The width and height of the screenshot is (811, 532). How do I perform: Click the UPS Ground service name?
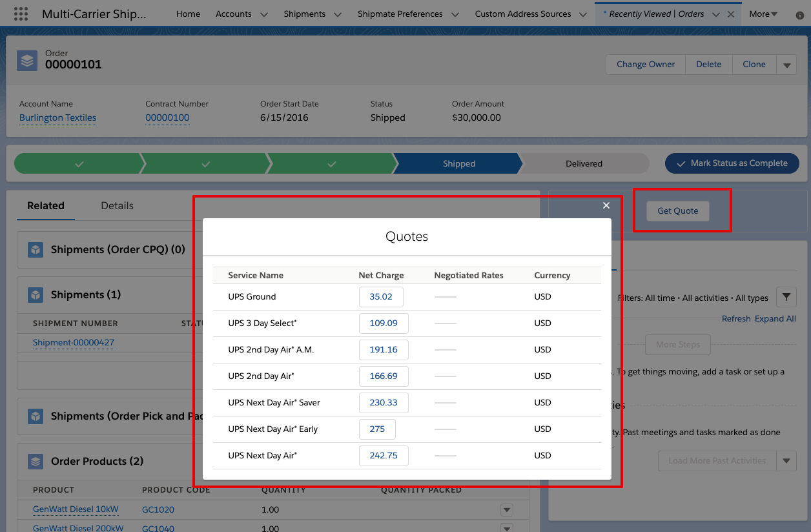point(252,297)
